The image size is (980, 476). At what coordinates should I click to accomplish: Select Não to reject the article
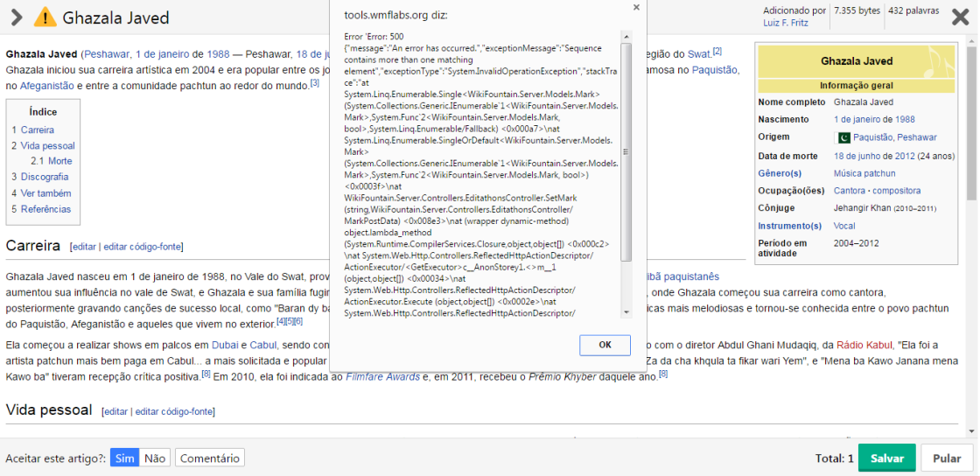(154, 458)
